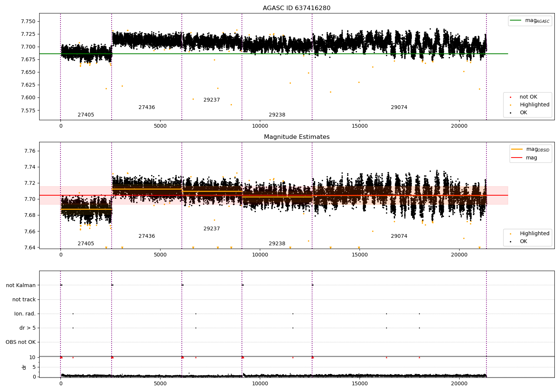
Task: Click the 7.64 y-axis tick label
Action: click(30, 248)
